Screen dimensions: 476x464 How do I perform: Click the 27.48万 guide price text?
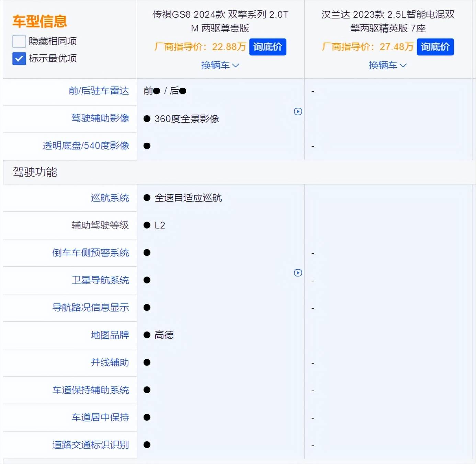click(397, 47)
